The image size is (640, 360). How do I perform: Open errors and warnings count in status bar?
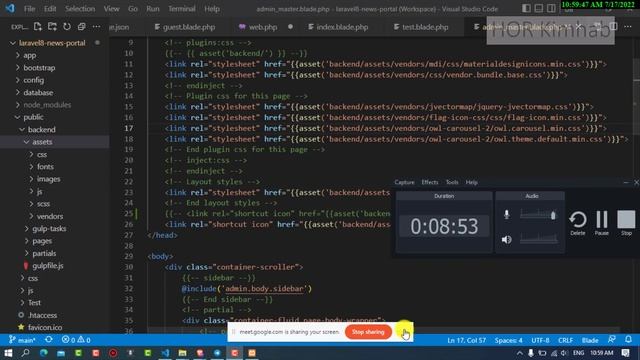76,340
